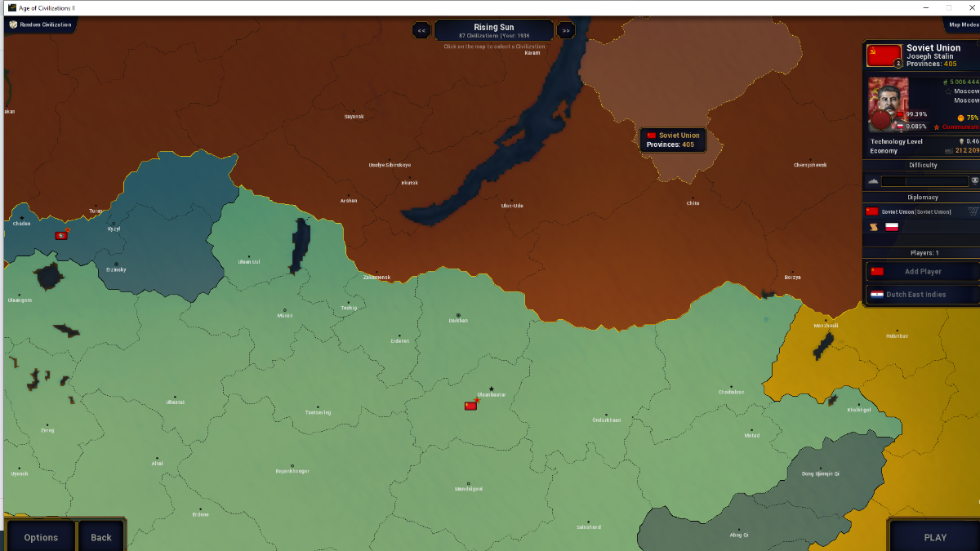This screenshot has width=980, height=551.
Task: Select the Tsetserleg province on the map
Action: coord(318,412)
